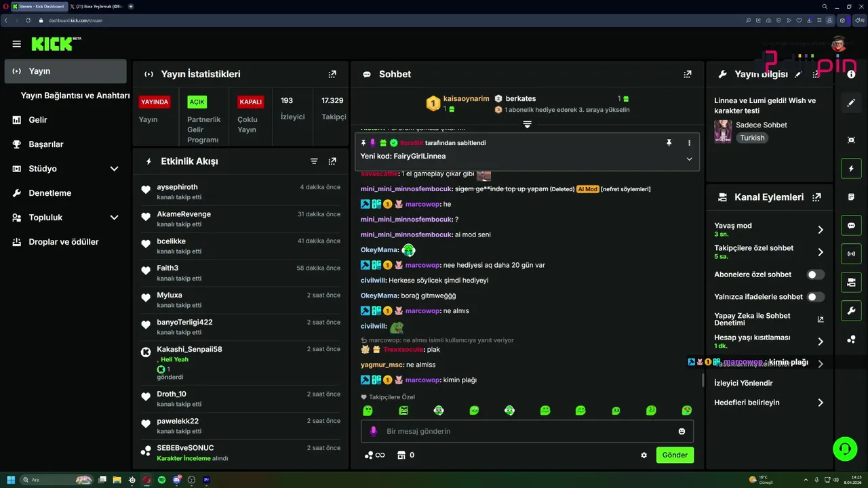Click the green AÇIK partner program badge

[197, 102]
